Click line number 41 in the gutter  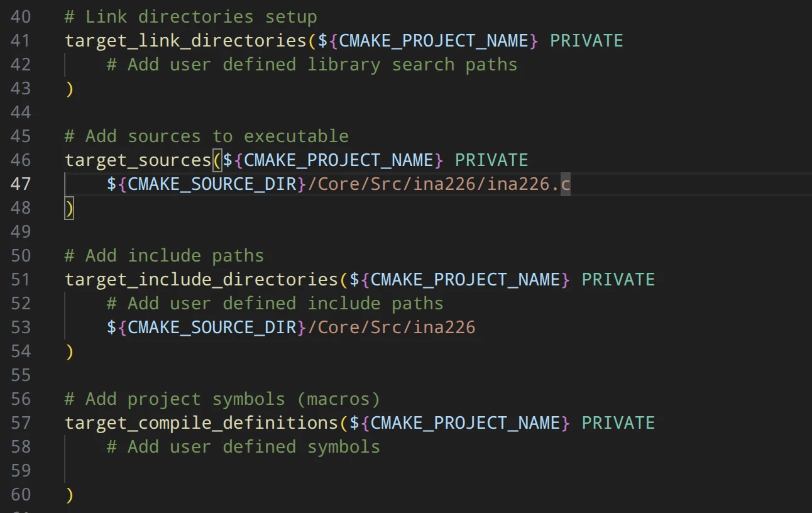(21, 40)
